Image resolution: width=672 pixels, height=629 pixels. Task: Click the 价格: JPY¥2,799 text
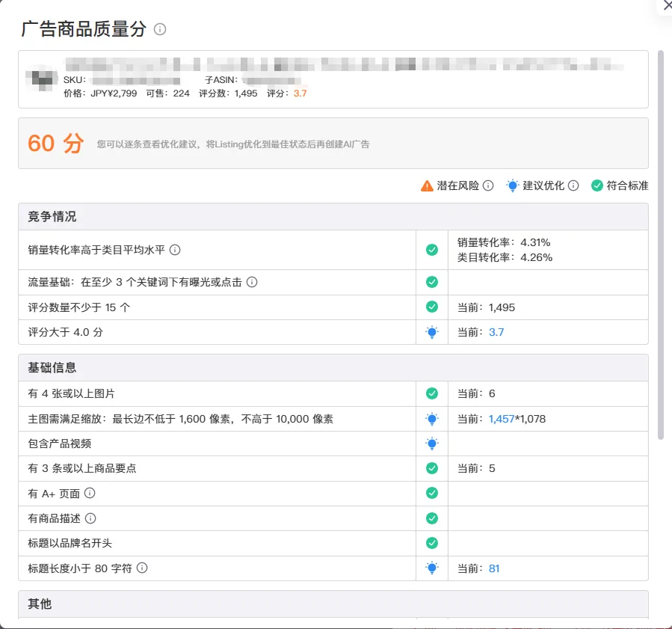point(100,93)
